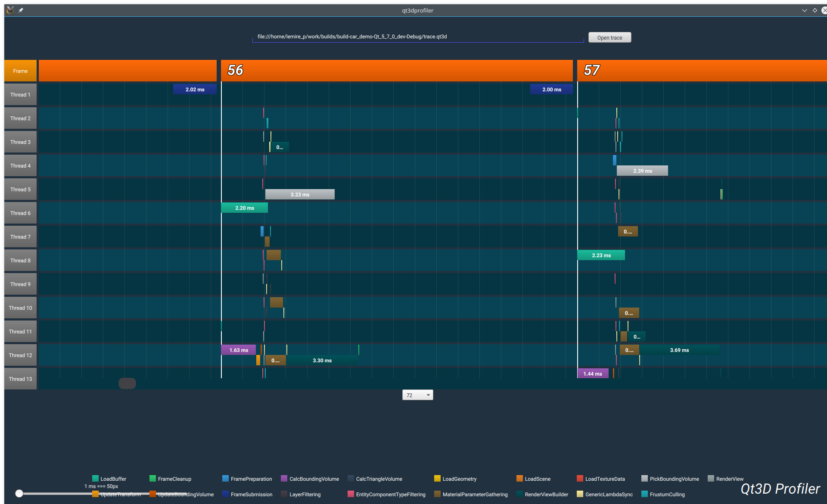
Task: Click the EntityComponentTypeFiltering legend color swatch
Action: tap(351, 494)
